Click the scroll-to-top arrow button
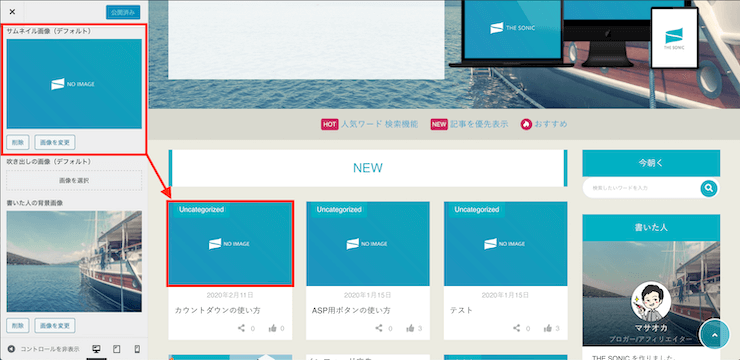Viewport: 740px width, 360px height. click(714, 334)
